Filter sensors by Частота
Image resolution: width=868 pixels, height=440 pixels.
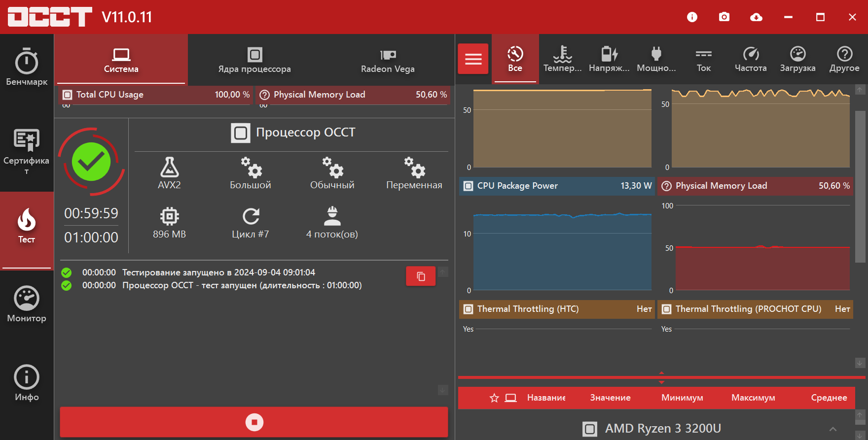(751, 59)
